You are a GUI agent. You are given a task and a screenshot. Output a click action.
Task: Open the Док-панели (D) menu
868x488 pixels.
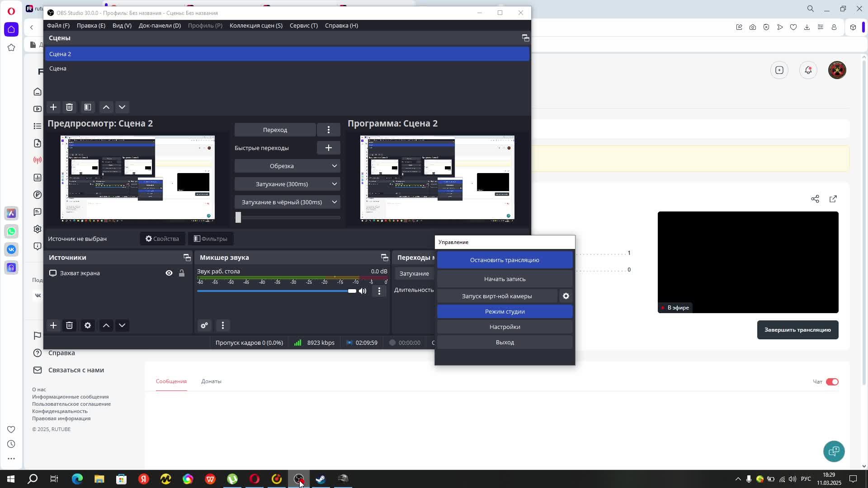(160, 25)
